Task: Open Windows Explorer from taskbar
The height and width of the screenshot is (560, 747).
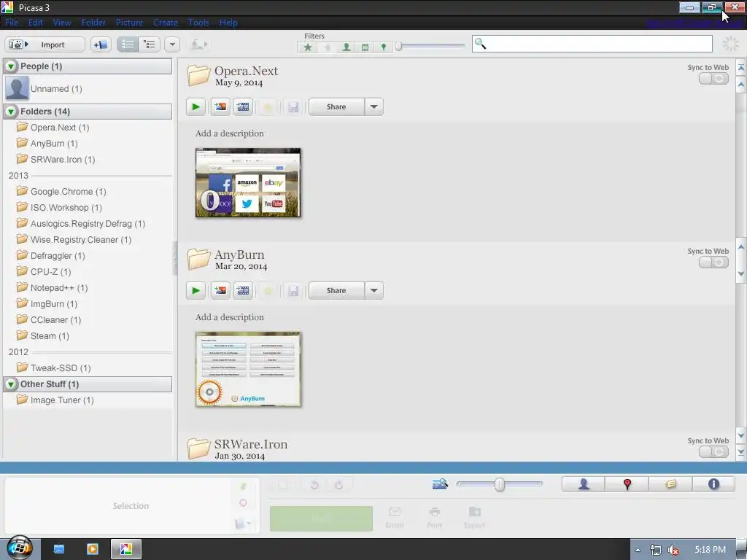Action: point(59,549)
